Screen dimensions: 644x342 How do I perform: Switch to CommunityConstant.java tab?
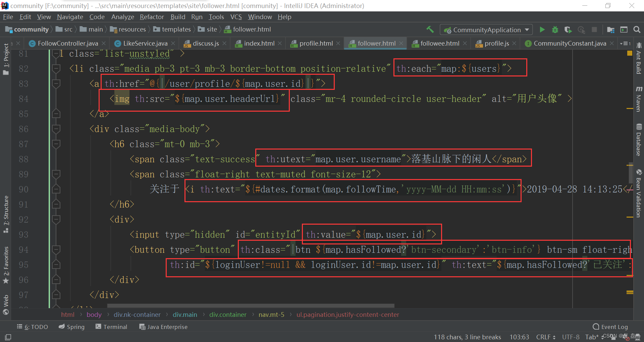pyautogui.click(x=570, y=43)
